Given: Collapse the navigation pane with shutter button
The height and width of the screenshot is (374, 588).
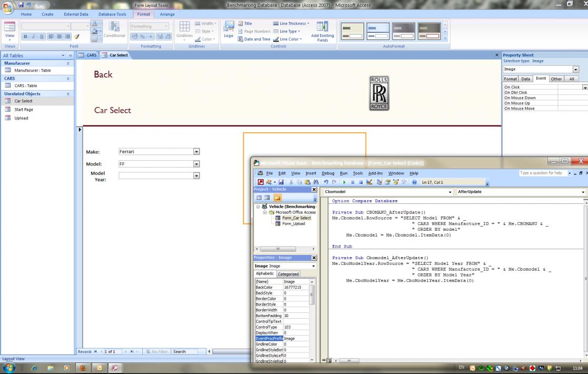Looking at the screenshot, I should pyautogui.click(x=71, y=55).
